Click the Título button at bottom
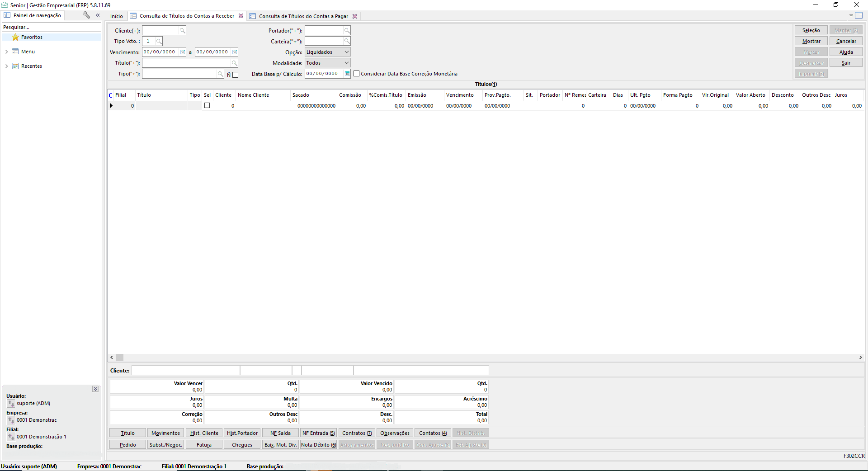 pos(127,433)
